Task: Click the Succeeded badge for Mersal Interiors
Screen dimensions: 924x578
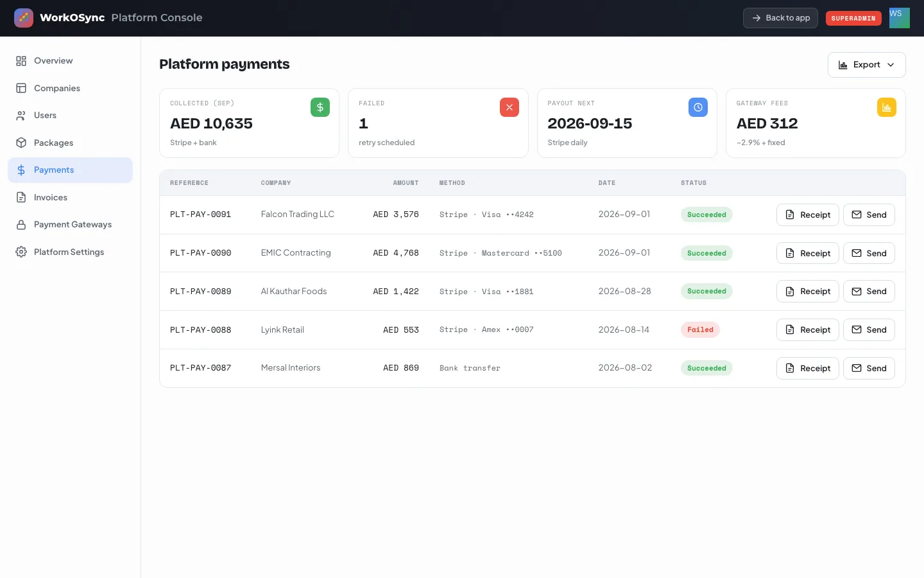Action: point(706,368)
